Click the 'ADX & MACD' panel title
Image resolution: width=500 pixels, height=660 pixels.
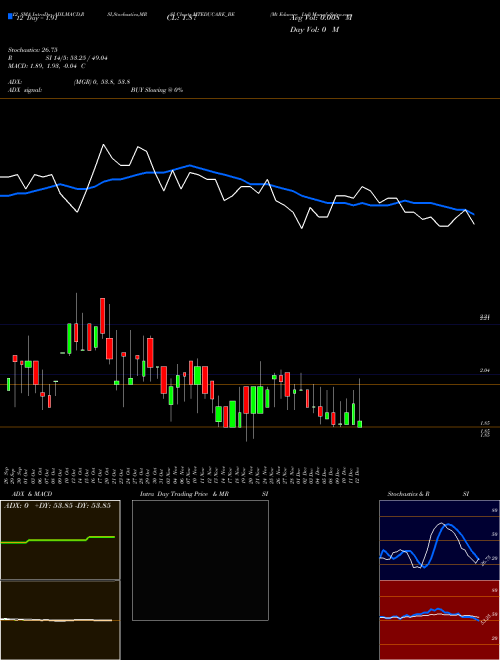point(32,494)
